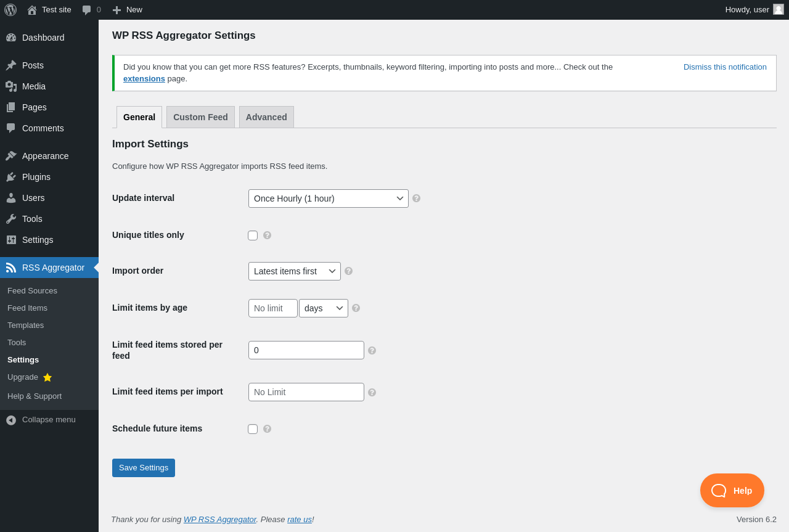Click the Posts pushpin icon

pyautogui.click(x=11, y=65)
